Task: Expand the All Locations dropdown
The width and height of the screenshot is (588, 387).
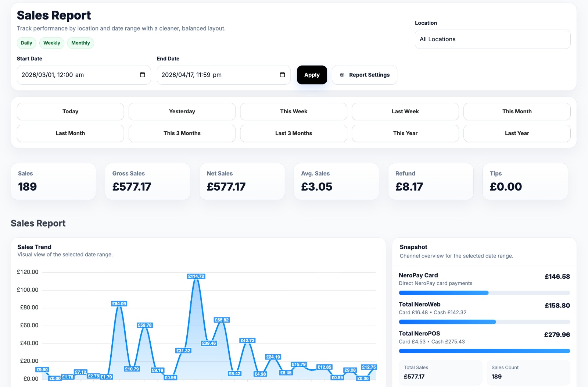Action: (x=492, y=39)
